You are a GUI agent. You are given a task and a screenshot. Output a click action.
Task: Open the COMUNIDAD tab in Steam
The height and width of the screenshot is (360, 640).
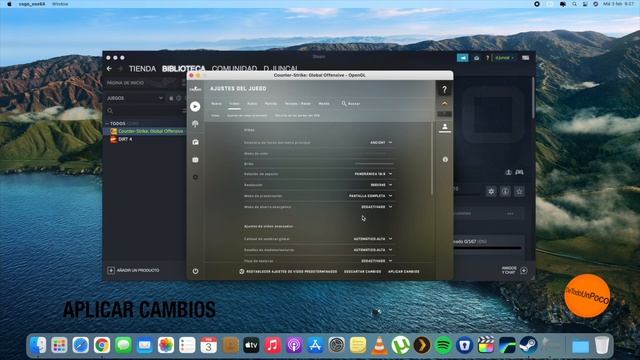234,69
